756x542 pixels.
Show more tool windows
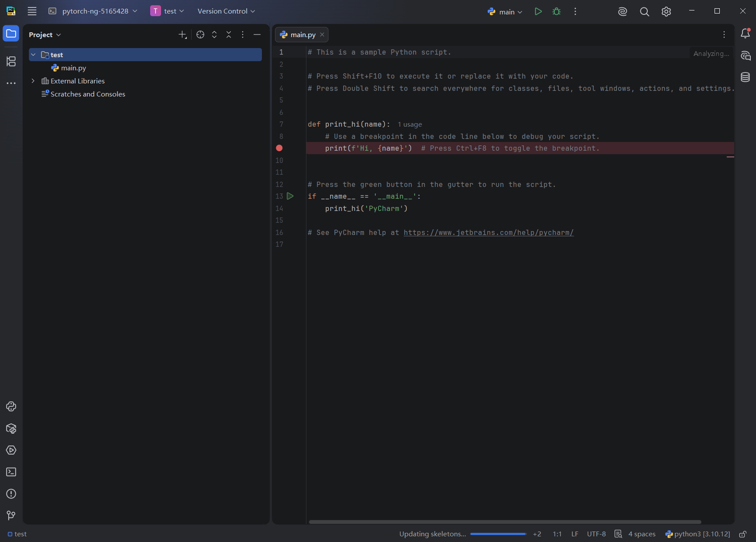(11, 83)
